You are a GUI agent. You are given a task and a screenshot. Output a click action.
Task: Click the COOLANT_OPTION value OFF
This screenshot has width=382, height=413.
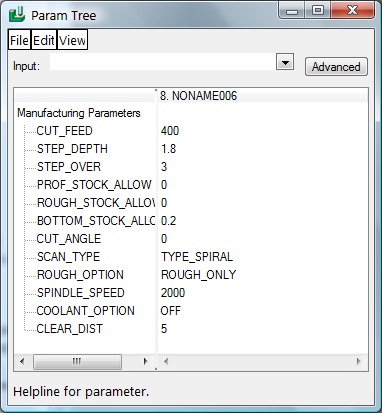click(x=171, y=311)
